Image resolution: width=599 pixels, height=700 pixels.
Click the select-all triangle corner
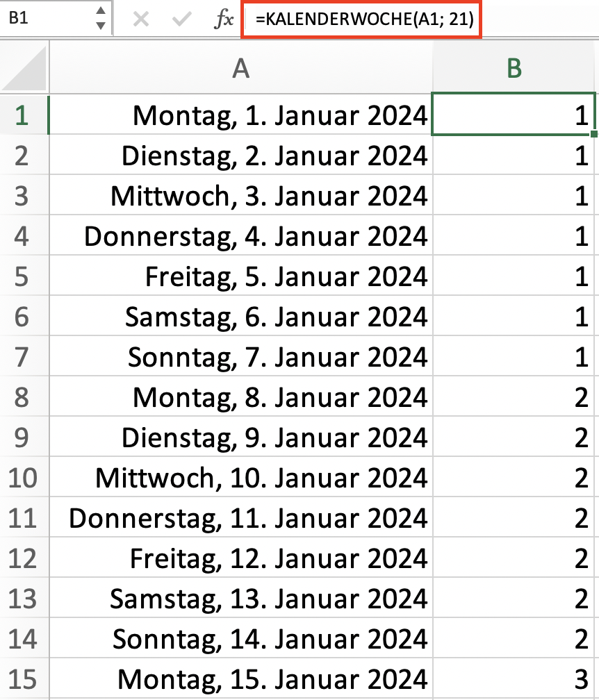(24, 67)
